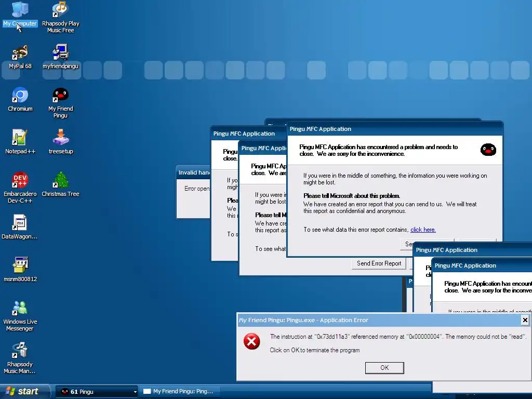Select the msnm800812 installer icon

(20, 270)
